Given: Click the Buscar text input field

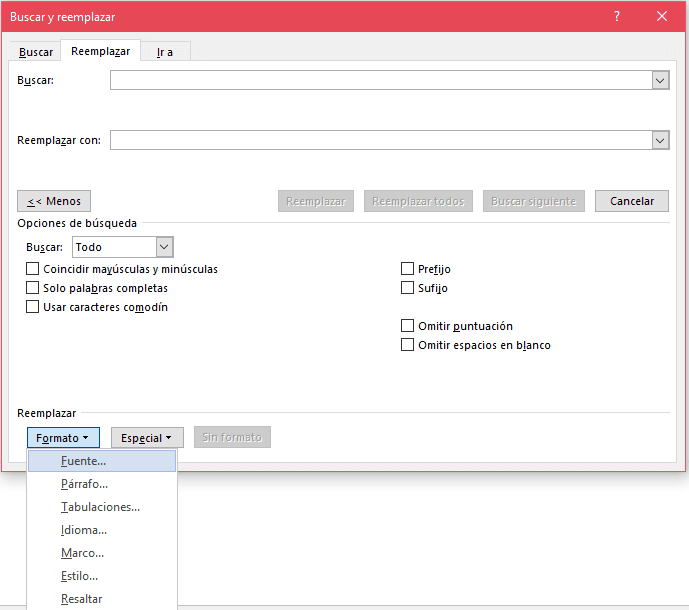Looking at the screenshot, I should tap(381, 80).
